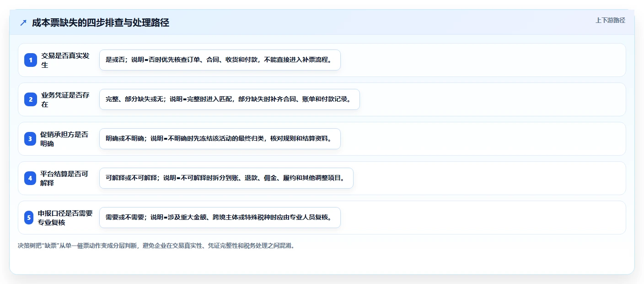This screenshot has width=644, height=284.
Task: Select step badge number 4
Action: point(30,178)
